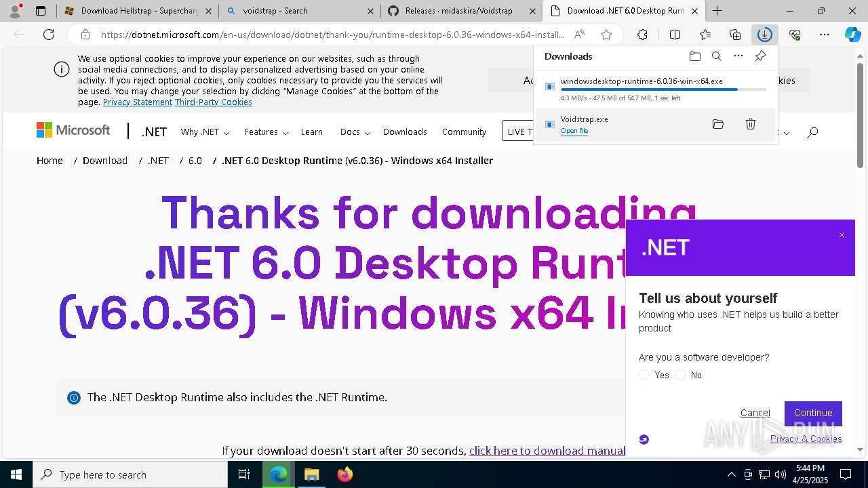
Task: Open Edge Settings and more menu
Action: coord(825,35)
